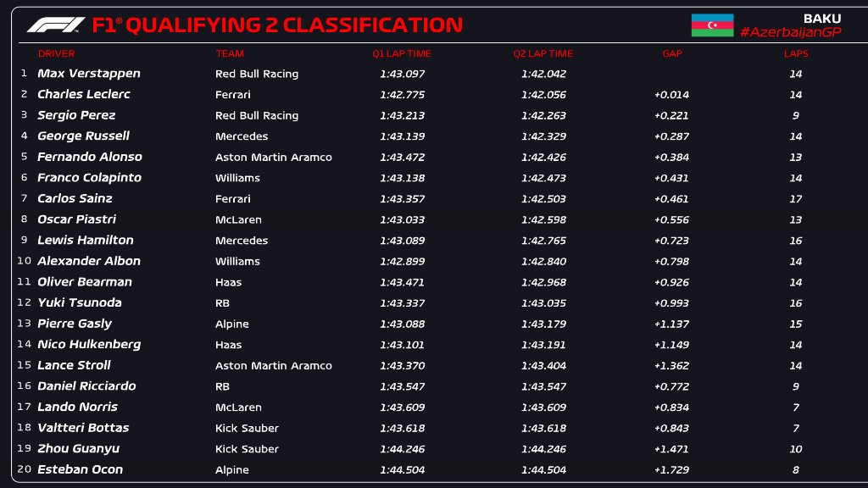The image size is (868, 488).
Task: Click the BAKU location label
Action: [821, 18]
